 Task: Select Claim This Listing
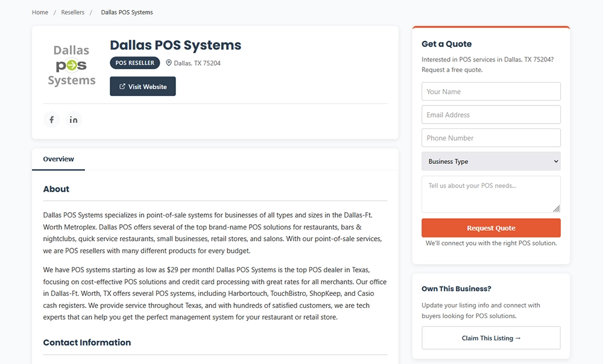point(491,338)
